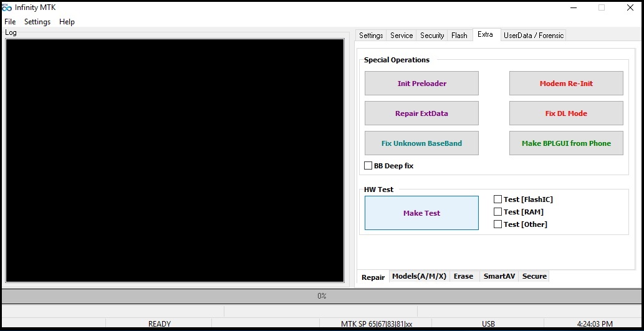Click the Fix DL Mode button
Screen dimensions: 644x331
[566, 113]
